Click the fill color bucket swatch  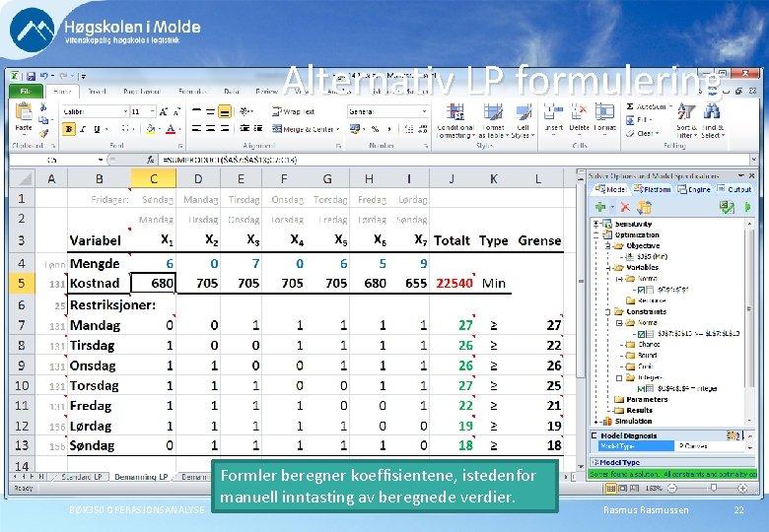(150, 129)
